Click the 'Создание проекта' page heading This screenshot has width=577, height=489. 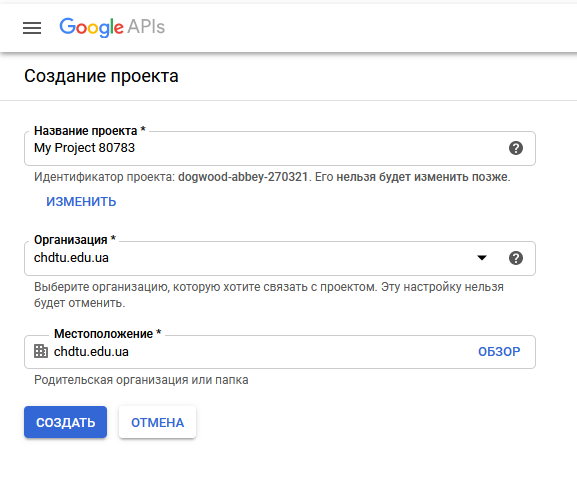click(x=101, y=76)
